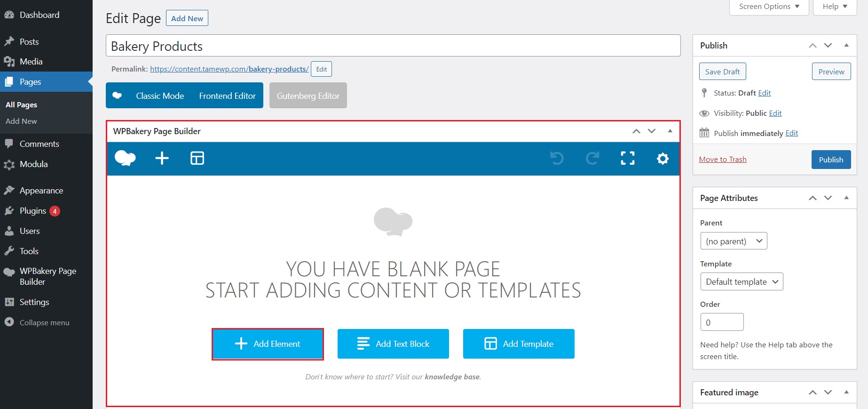Click the Add Element button
Image resolution: width=868 pixels, height=409 pixels.
click(268, 344)
